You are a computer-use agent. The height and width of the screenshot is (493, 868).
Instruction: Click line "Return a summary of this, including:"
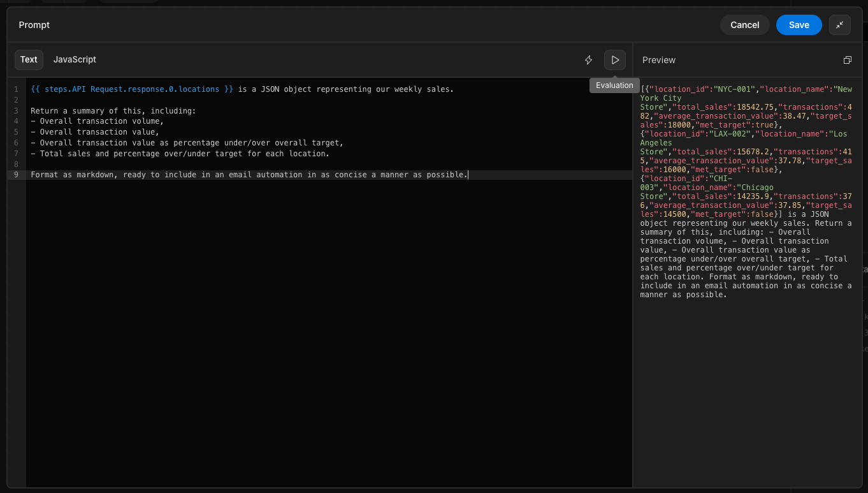point(113,111)
